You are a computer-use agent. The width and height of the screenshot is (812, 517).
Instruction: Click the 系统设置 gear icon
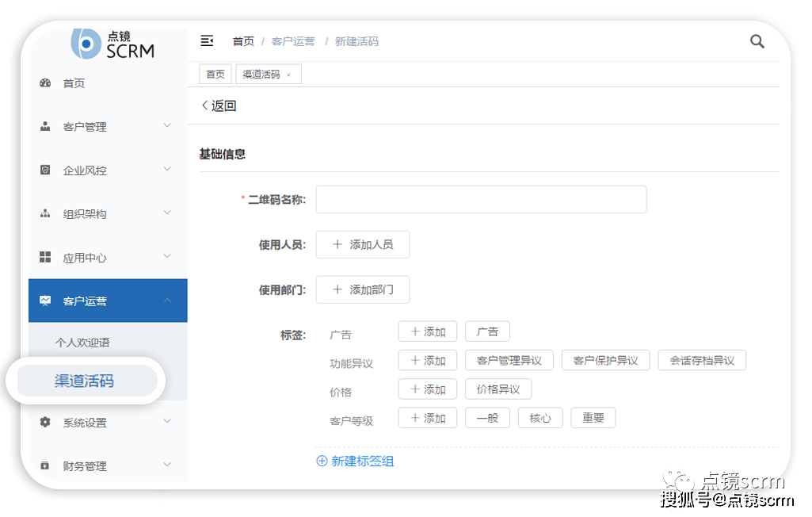45,423
